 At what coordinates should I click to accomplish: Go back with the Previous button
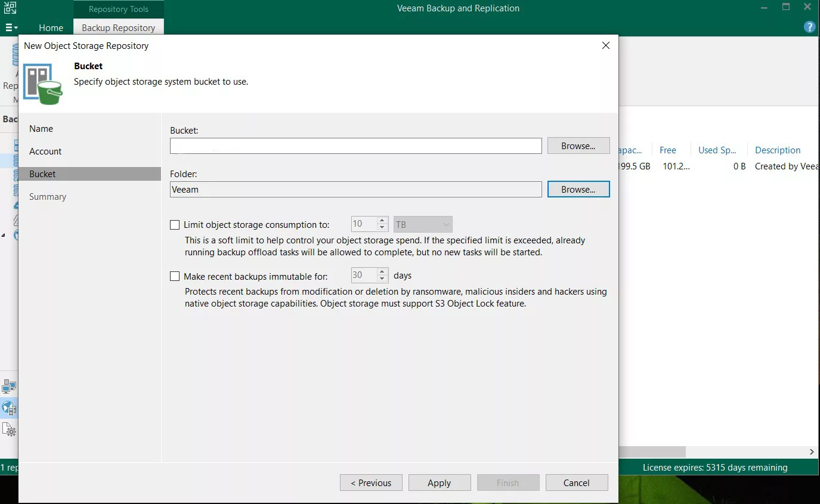371,483
